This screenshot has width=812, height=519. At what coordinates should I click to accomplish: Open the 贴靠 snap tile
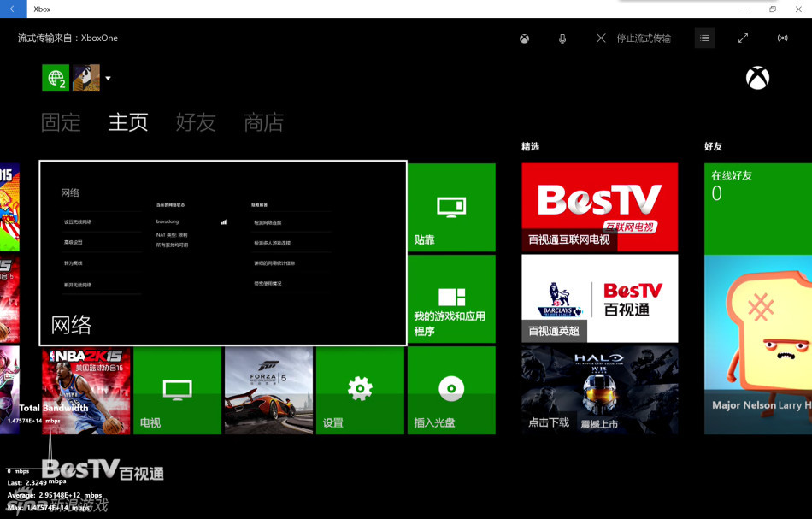point(451,208)
